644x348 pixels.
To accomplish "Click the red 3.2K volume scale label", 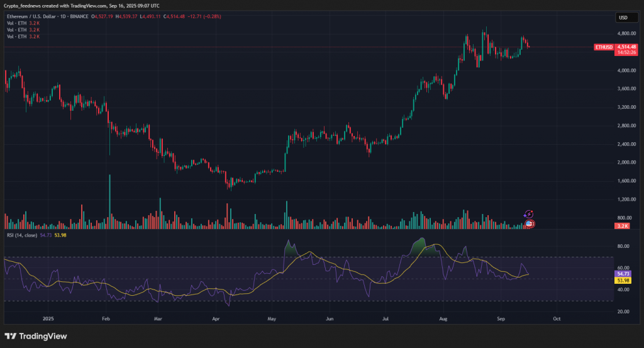I will pos(623,225).
